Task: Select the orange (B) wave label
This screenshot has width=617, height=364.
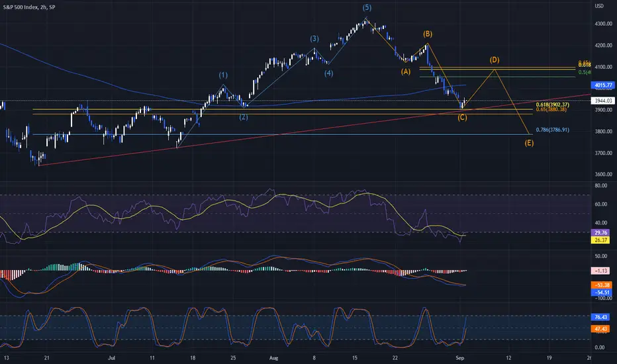Action: point(428,34)
